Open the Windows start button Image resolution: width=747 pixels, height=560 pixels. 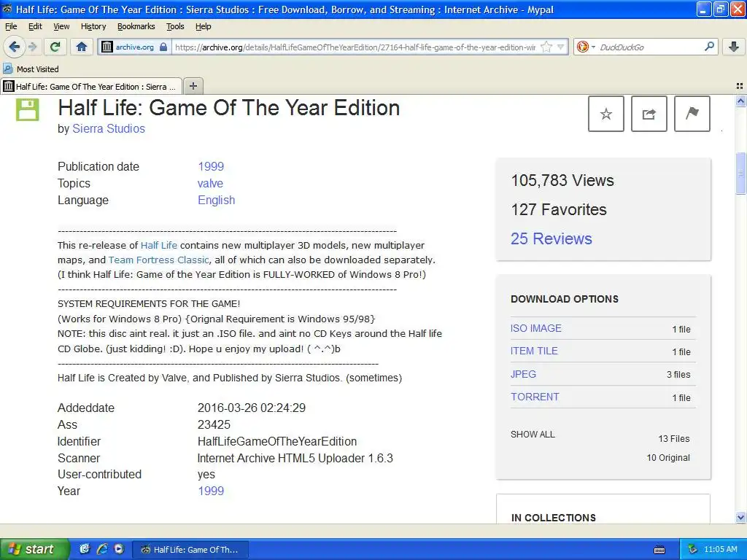point(34,549)
